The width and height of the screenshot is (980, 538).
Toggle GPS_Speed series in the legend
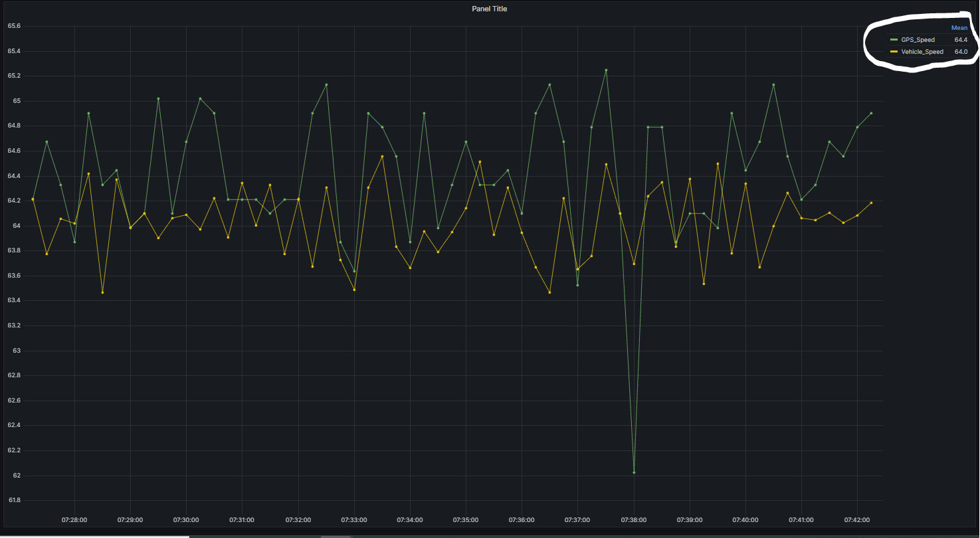(918, 40)
